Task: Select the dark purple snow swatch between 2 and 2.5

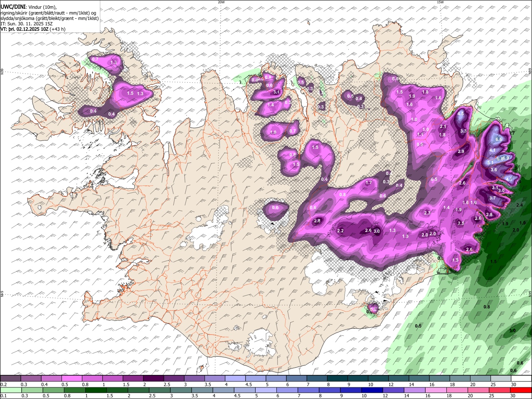Action: point(153,378)
